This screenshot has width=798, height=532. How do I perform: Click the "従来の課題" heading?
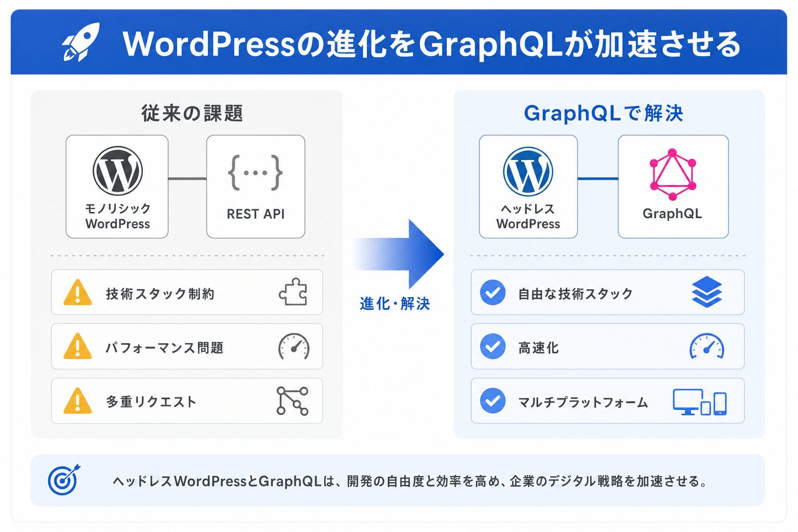[192, 113]
